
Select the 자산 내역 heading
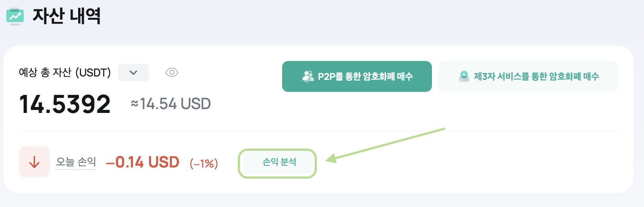67,16
